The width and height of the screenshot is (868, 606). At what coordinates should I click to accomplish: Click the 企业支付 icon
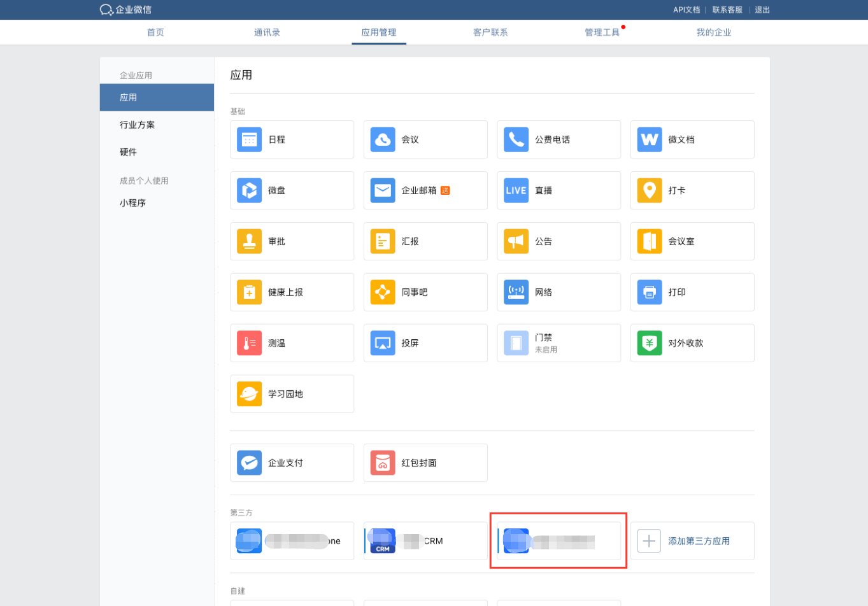249,463
